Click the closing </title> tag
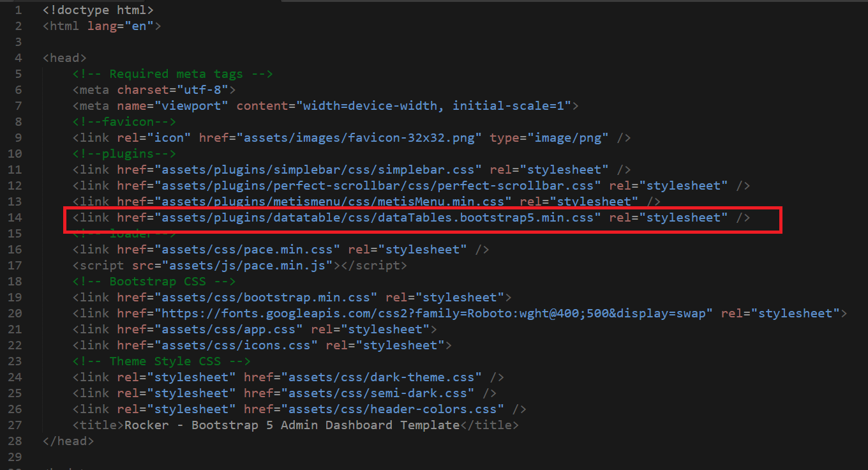 click(490, 425)
